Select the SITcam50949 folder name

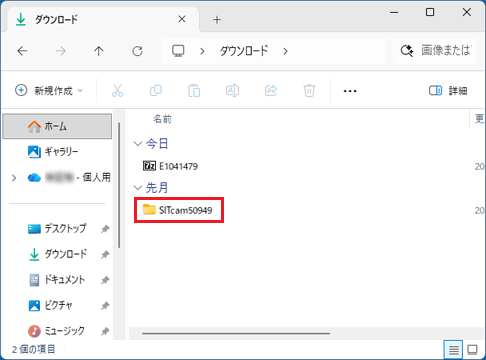[185, 210]
